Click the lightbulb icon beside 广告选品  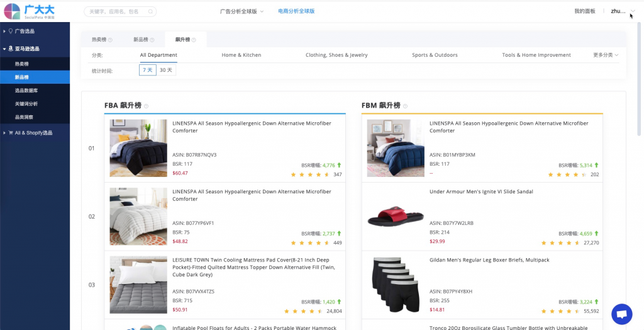point(11,31)
